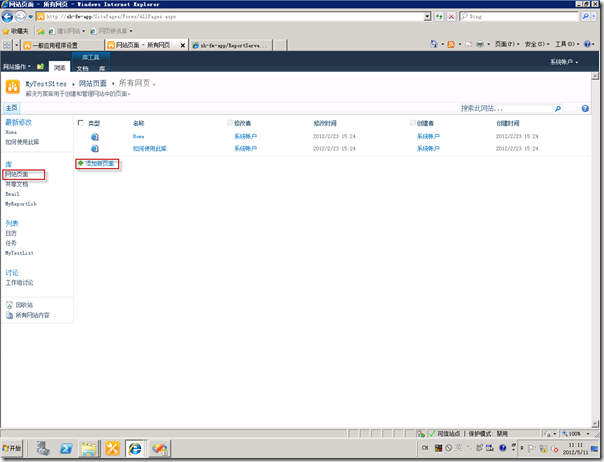The image size is (604, 462).
Task: Click the 搜索此网站 search box
Action: click(x=505, y=109)
